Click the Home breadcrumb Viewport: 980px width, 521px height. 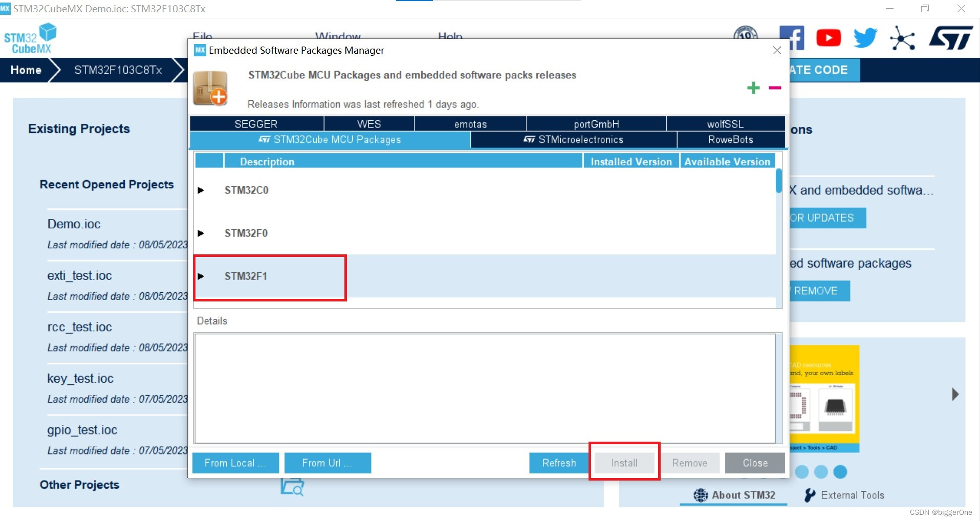[26, 70]
